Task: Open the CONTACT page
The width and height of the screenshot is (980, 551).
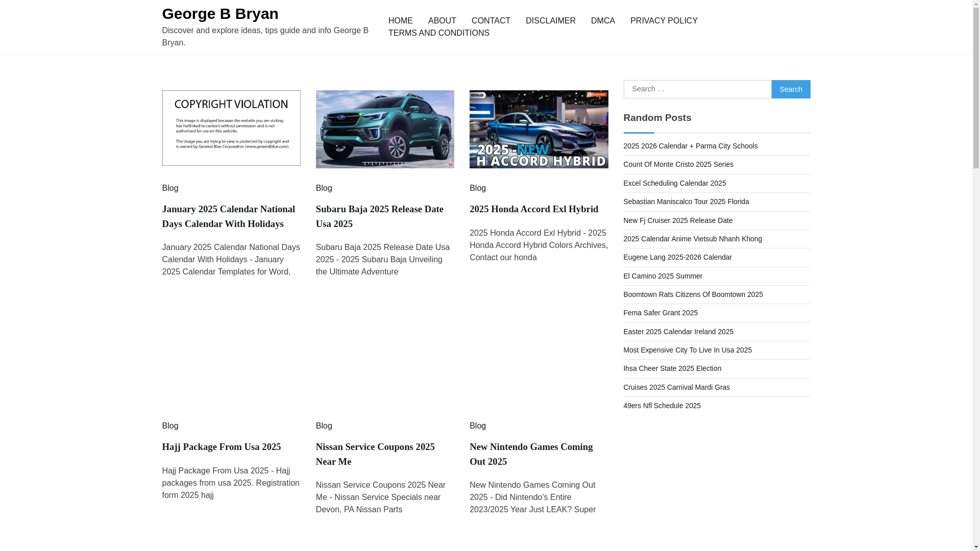Action: [491, 21]
